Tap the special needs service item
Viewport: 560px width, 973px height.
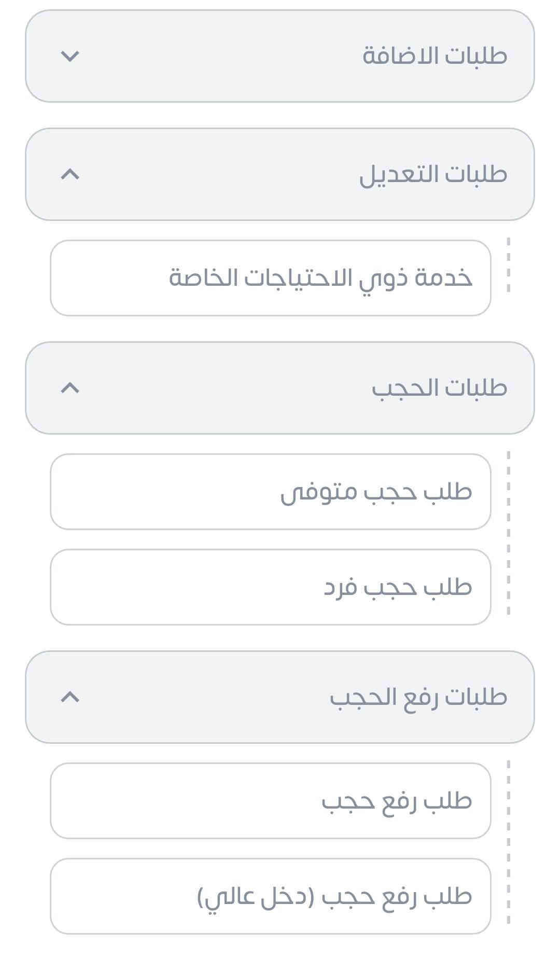tap(320, 278)
